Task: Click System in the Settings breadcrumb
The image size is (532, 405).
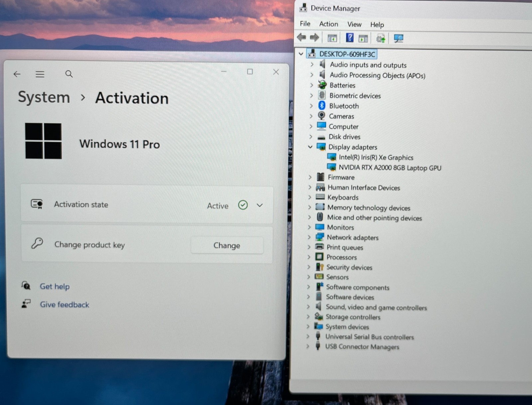Action: (x=44, y=97)
